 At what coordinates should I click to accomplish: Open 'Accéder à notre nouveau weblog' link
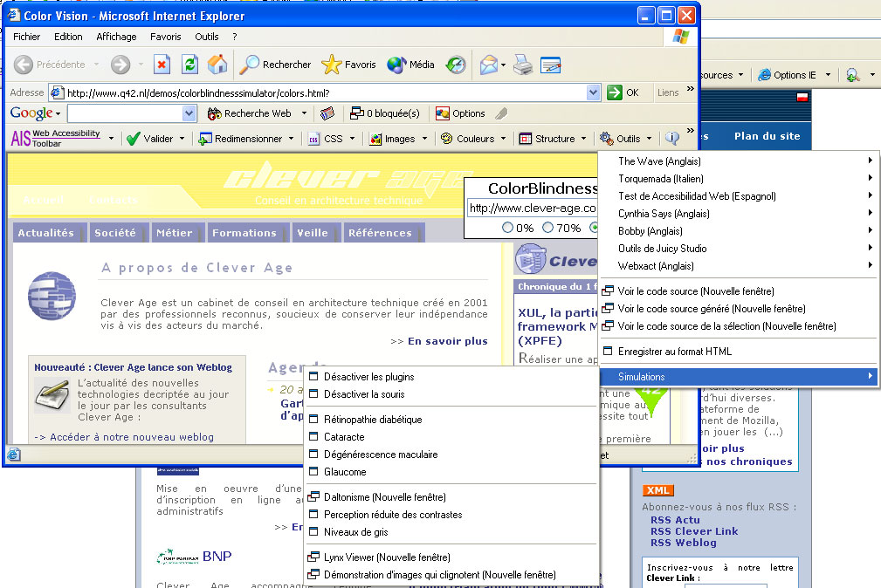point(132,437)
